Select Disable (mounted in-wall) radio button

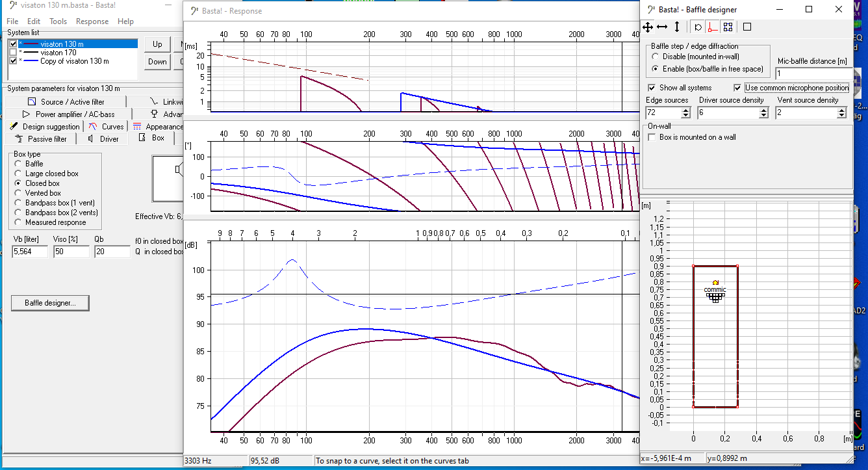click(x=656, y=57)
